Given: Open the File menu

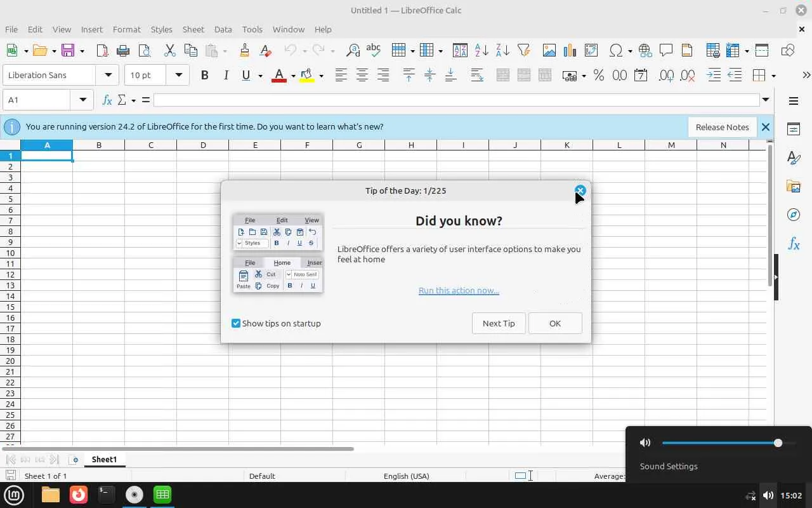Looking at the screenshot, I should tap(11, 29).
